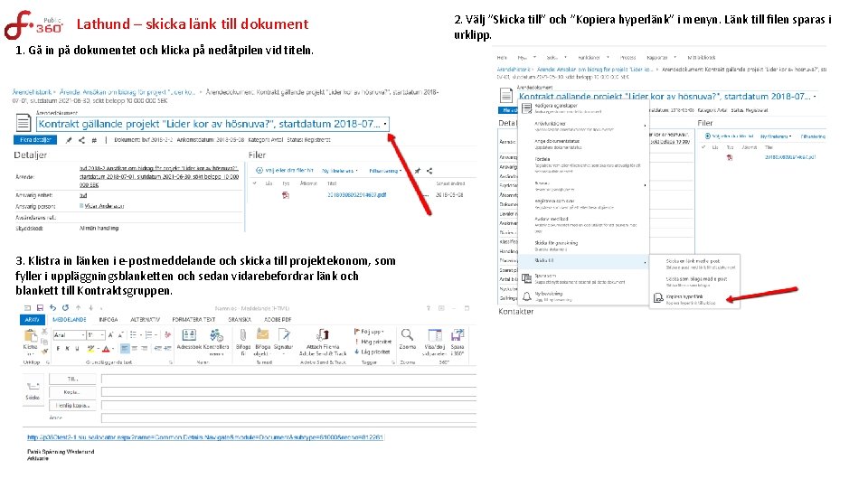Select Skicka till in the step 2 menu
This screenshot has height=488, width=868.
(583, 261)
